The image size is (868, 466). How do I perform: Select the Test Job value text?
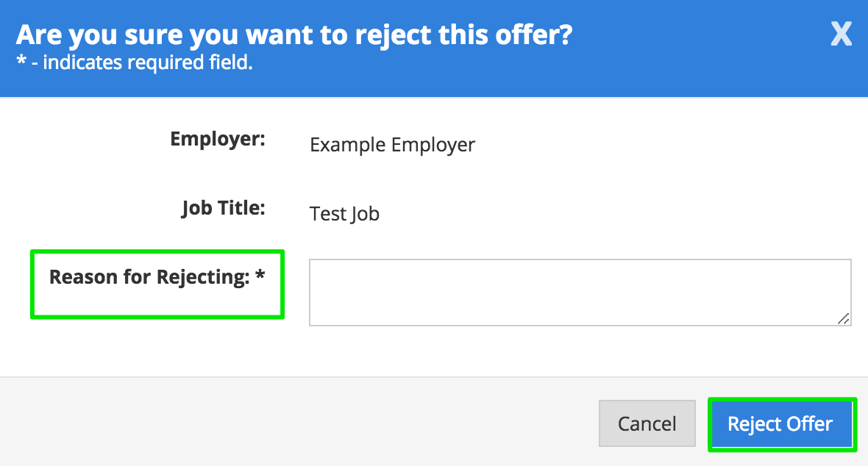coord(344,214)
